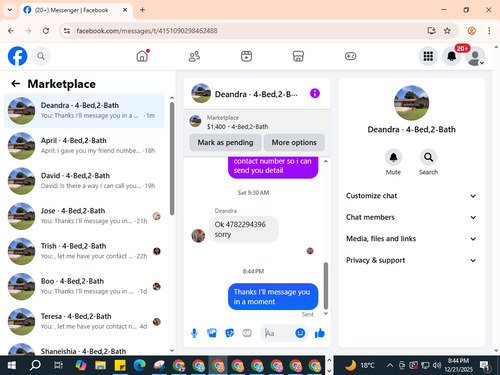Open the taskbar clock showing 8:44 PM

pos(460,365)
